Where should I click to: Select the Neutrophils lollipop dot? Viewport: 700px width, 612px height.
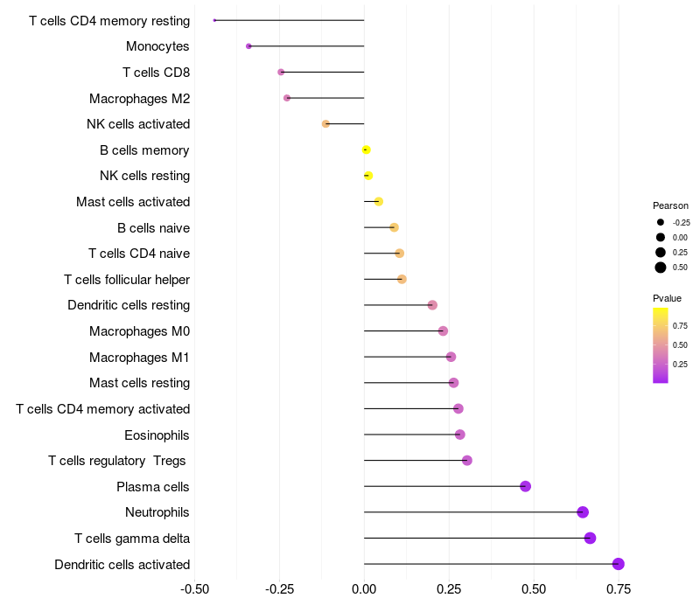(x=583, y=512)
